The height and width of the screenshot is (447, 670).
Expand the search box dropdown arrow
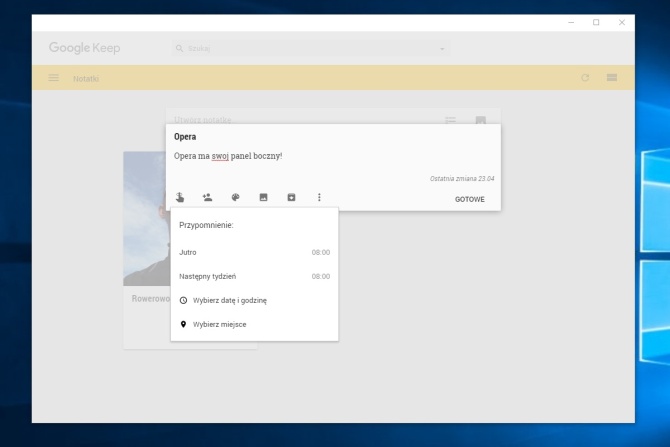pyautogui.click(x=441, y=48)
